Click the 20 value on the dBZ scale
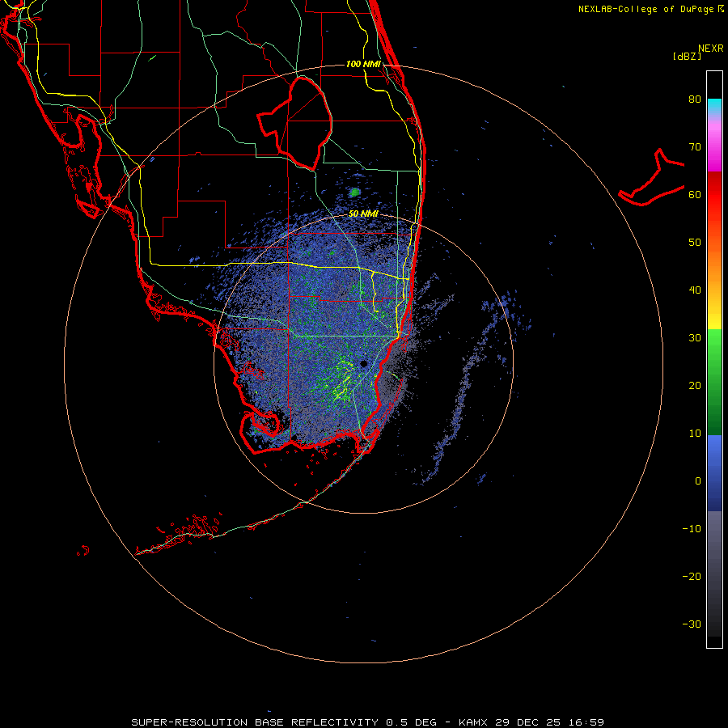Image resolution: width=728 pixels, height=728 pixels. [x=695, y=385]
